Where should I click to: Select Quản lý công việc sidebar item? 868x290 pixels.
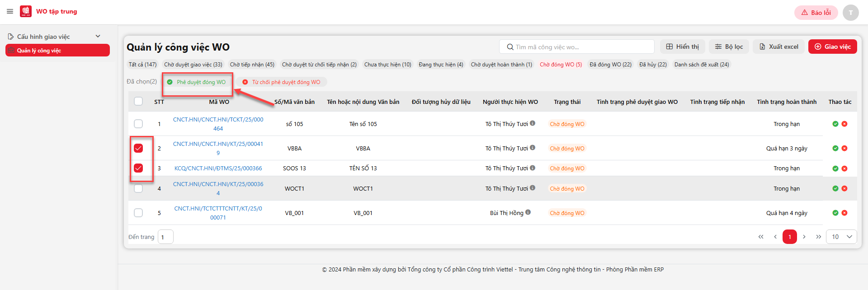point(57,50)
